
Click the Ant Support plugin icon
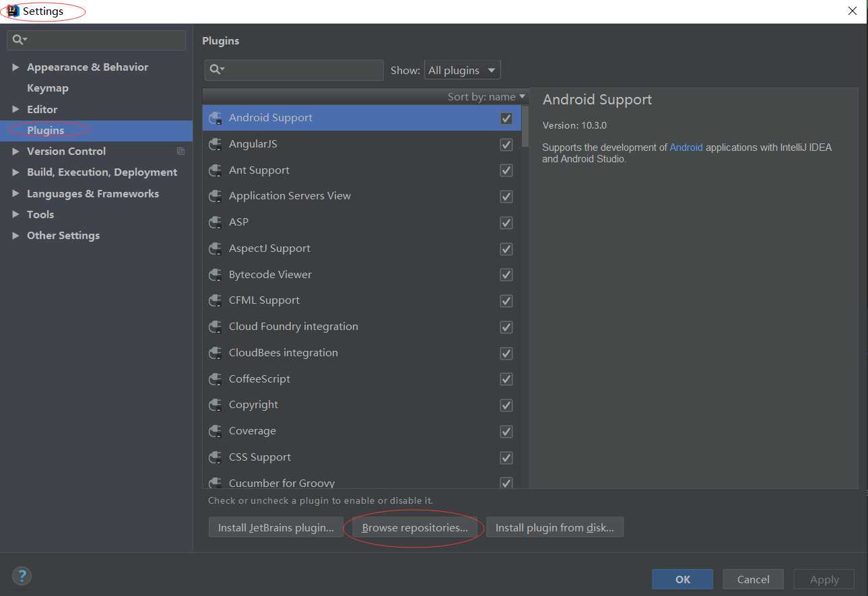(x=215, y=170)
